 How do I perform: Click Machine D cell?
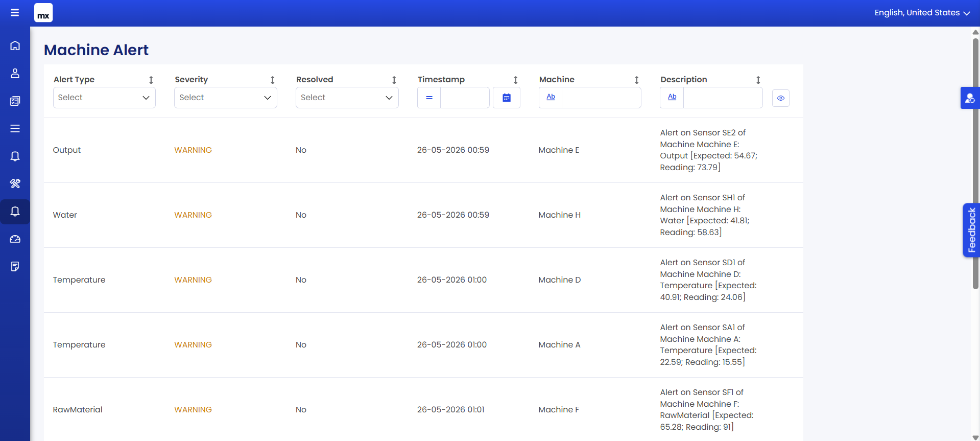(x=560, y=280)
